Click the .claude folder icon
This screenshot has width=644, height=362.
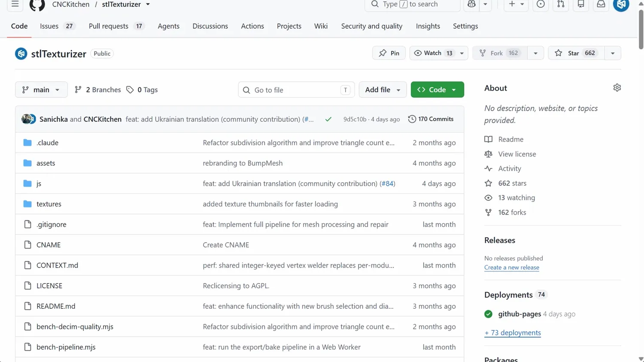click(27, 142)
